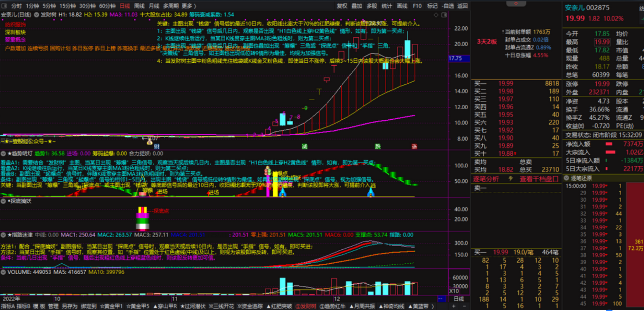Select the 指标A tab
The image size is (644, 311).
click(8, 306)
